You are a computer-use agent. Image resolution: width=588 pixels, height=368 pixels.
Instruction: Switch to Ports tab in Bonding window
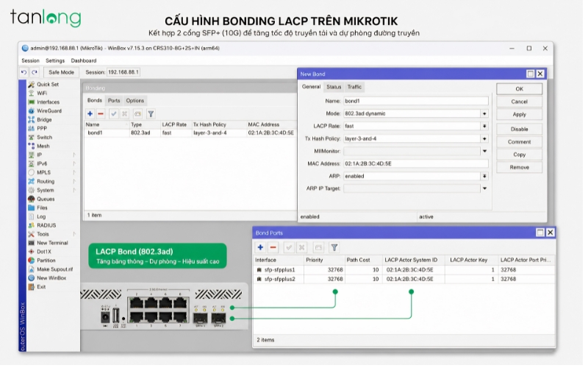[x=115, y=102]
